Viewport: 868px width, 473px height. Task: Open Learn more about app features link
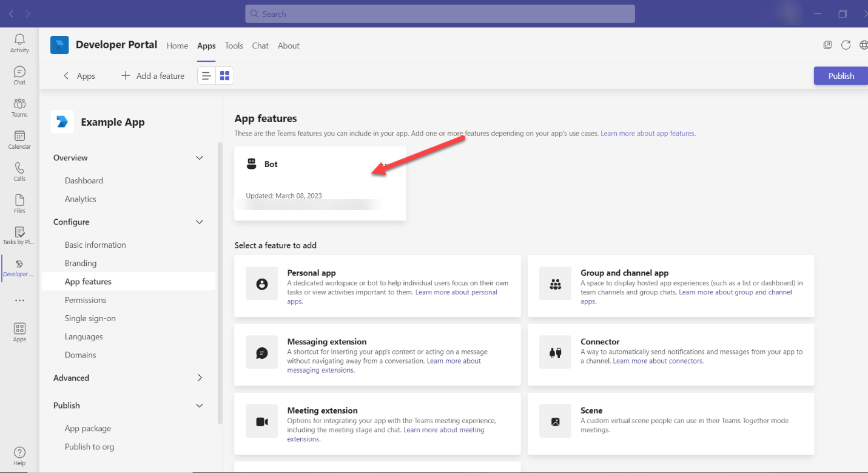point(648,133)
